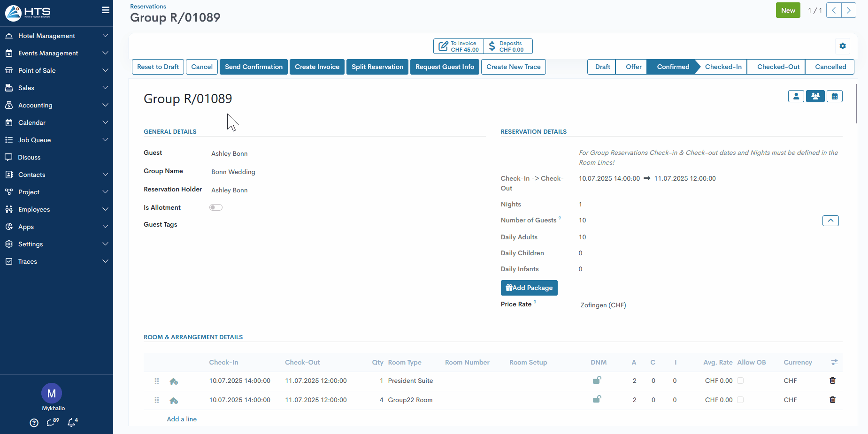Viewport: 868px width, 434px height.
Task: Collapse the guest count details chevron
Action: coord(830,221)
